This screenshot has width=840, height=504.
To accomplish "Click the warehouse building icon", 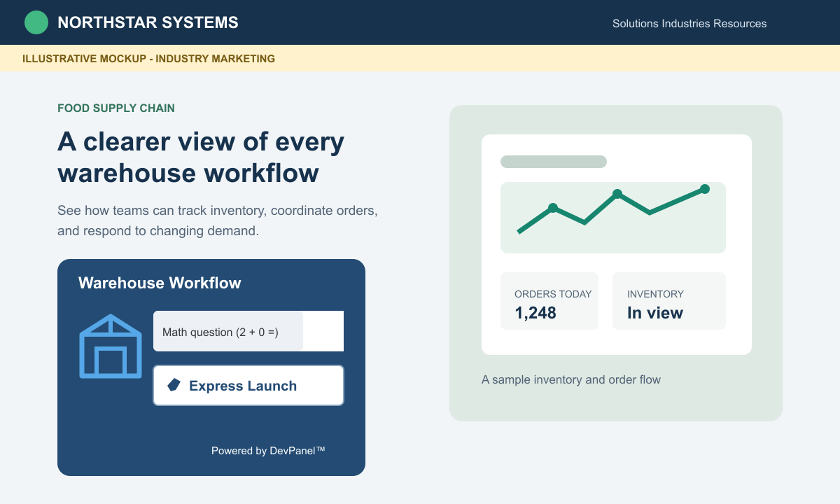I will click(x=111, y=346).
